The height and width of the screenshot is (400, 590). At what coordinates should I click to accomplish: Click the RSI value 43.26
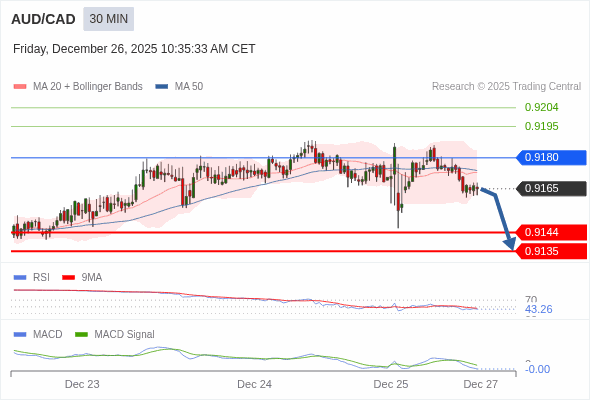538,309
